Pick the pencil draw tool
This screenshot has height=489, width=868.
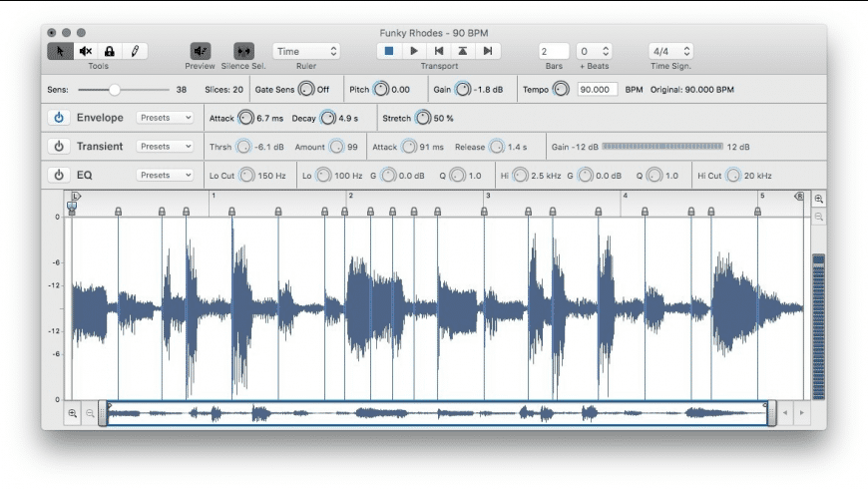134,51
